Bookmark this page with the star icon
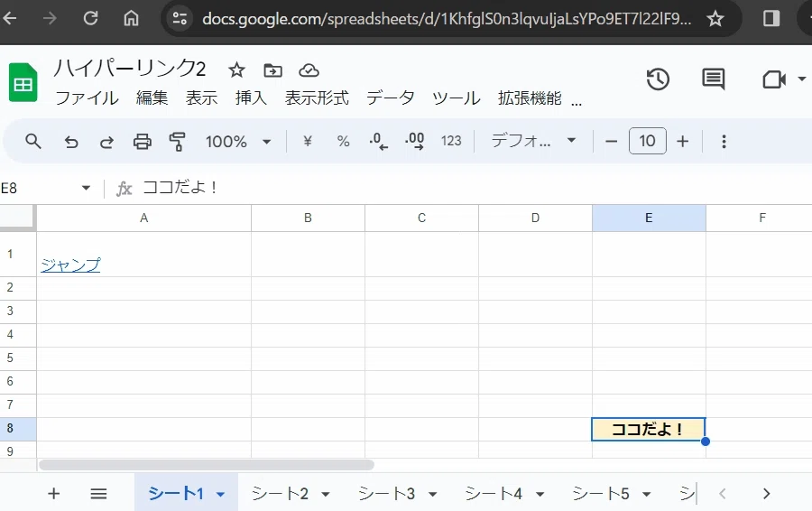 [x=715, y=19]
